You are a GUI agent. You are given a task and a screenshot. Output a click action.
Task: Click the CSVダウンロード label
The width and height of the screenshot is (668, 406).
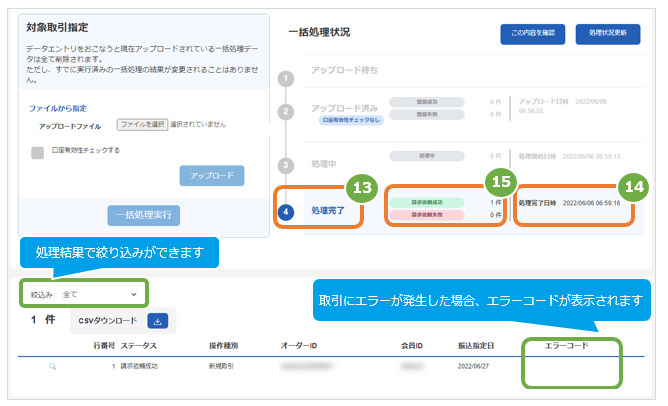108,321
